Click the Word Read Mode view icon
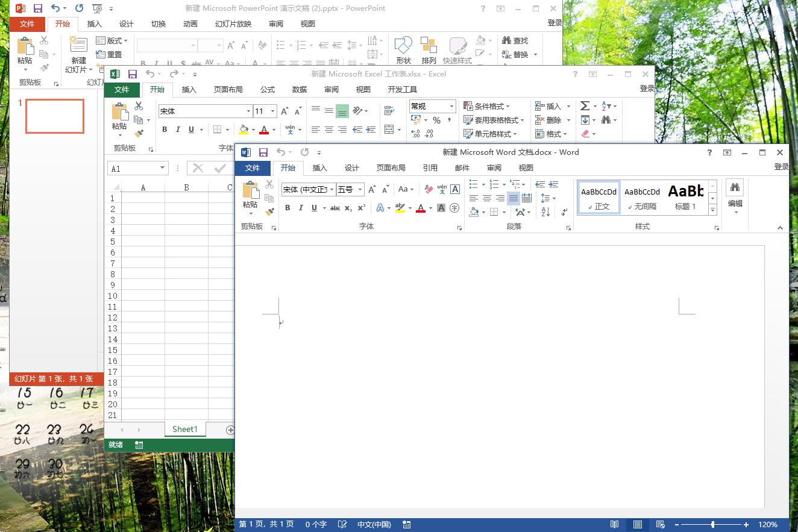 point(614,525)
